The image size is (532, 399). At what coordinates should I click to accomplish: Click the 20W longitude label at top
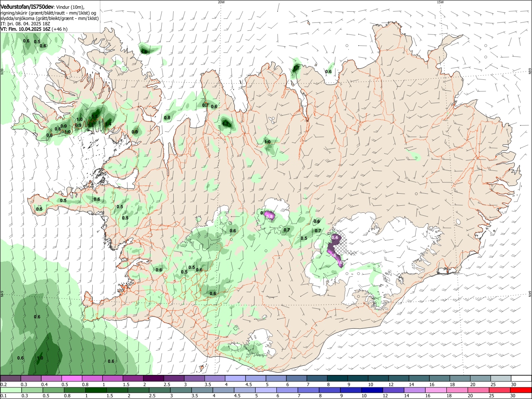(221, 2)
